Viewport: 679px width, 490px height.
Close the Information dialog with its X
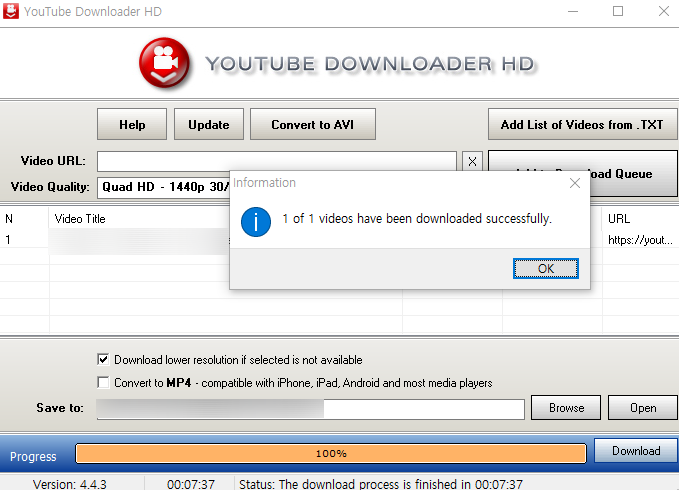pyautogui.click(x=575, y=183)
